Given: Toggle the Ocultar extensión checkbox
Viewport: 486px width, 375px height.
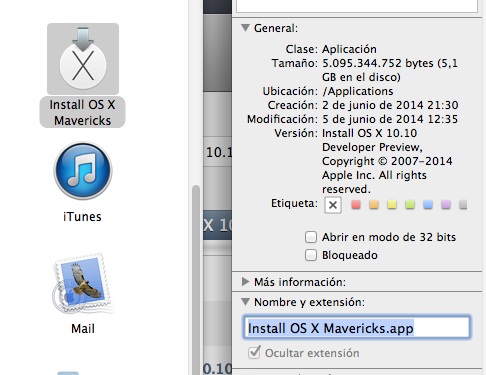Looking at the screenshot, I should coord(254,352).
